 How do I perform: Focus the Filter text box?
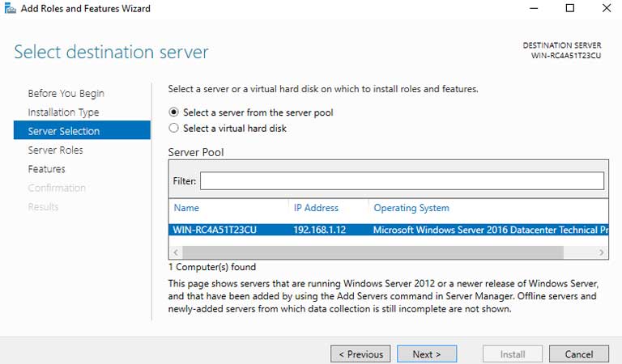(402, 181)
